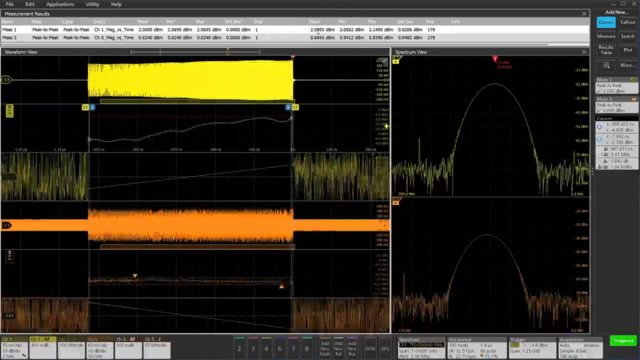Open the More... options button
Image resolution: width=640 pixels, height=360 pixels.
coord(628,65)
